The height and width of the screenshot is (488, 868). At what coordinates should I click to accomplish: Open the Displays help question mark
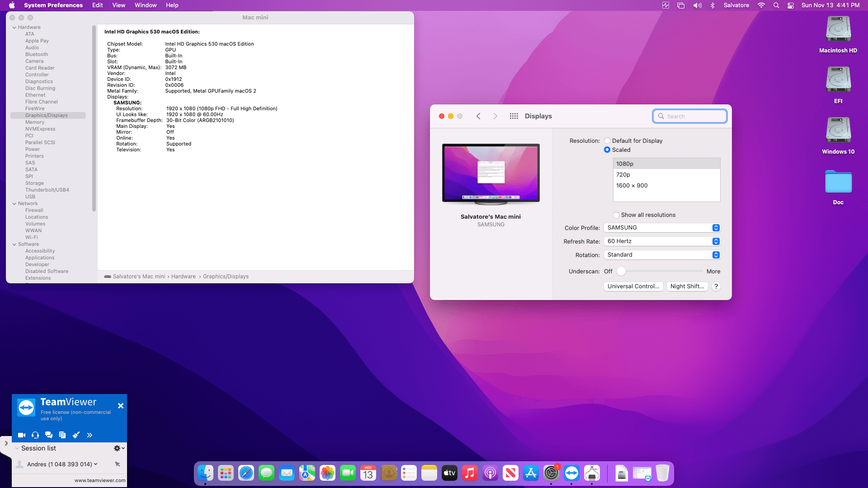click(x=716, y=286)
